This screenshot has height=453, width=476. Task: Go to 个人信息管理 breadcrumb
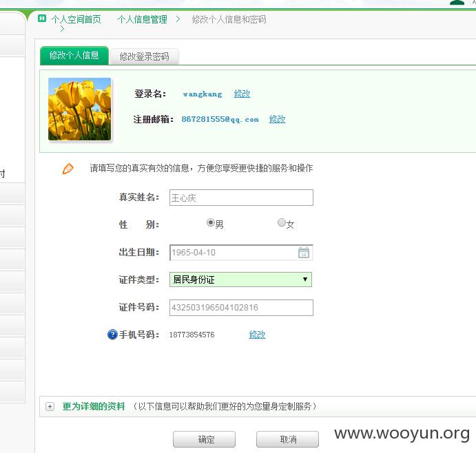[x=143, y=19]
